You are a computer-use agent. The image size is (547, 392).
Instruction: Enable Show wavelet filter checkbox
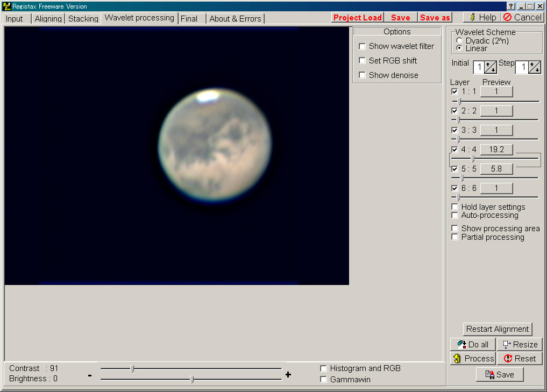tap(363, 46)
